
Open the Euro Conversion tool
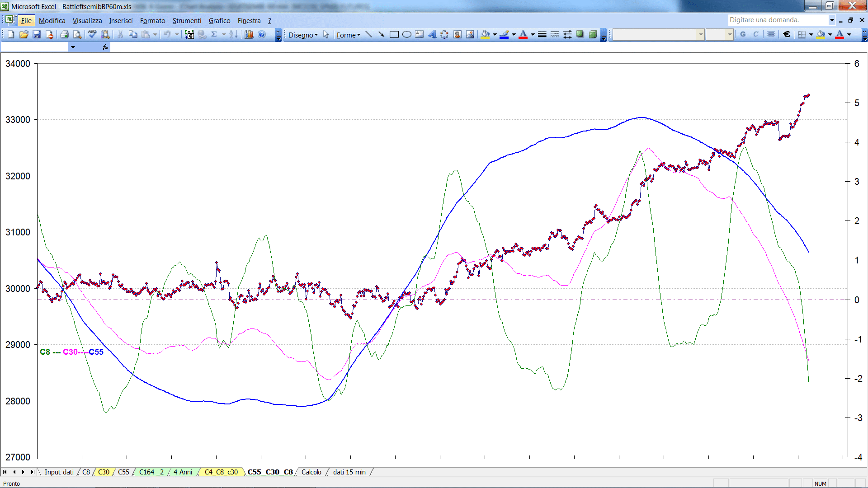pos(189,34)
